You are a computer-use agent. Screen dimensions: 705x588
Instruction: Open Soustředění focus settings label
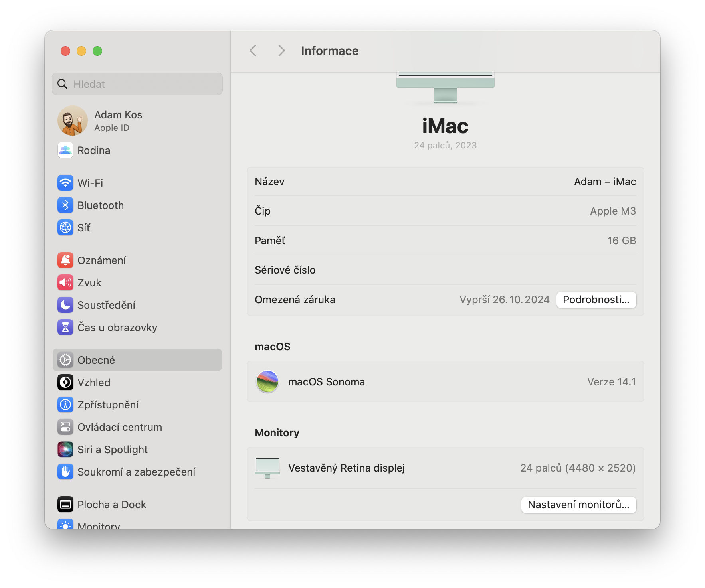click(x=106, y=305)
